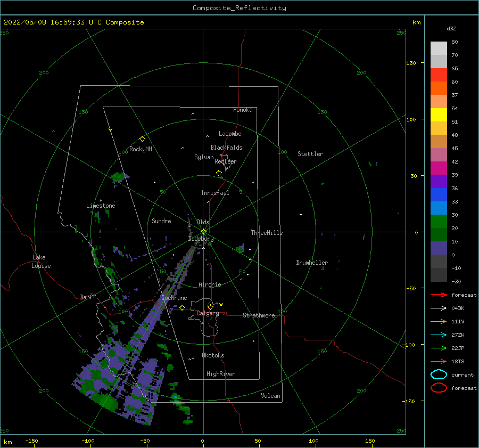Click the yellow diamond marker near RockyMH
479x448 pixels.
coord(142,139)
